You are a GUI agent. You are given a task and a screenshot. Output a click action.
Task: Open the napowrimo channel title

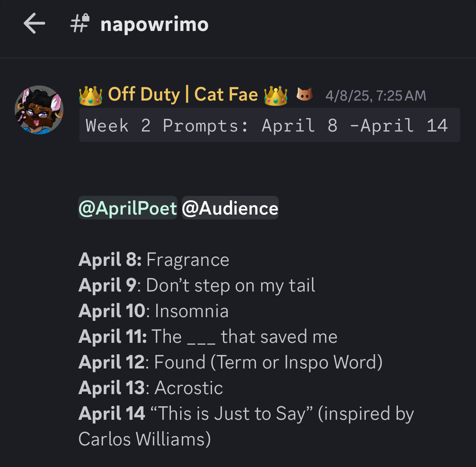154,24
